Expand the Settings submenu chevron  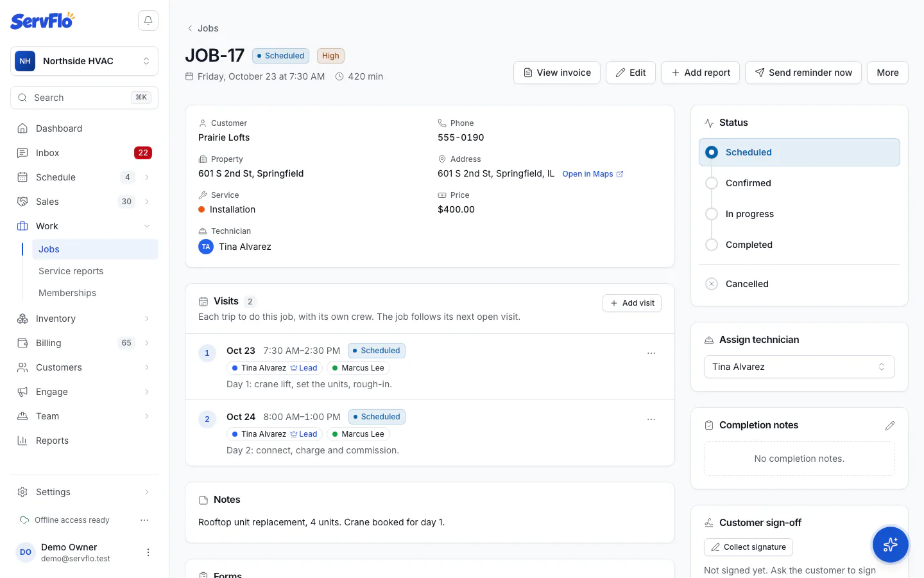tap(147, 492)
